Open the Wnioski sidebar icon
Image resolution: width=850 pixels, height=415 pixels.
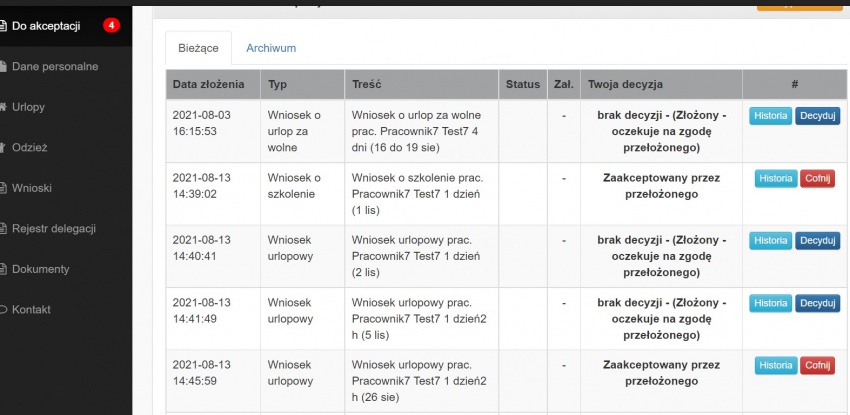tap(3, 188)
